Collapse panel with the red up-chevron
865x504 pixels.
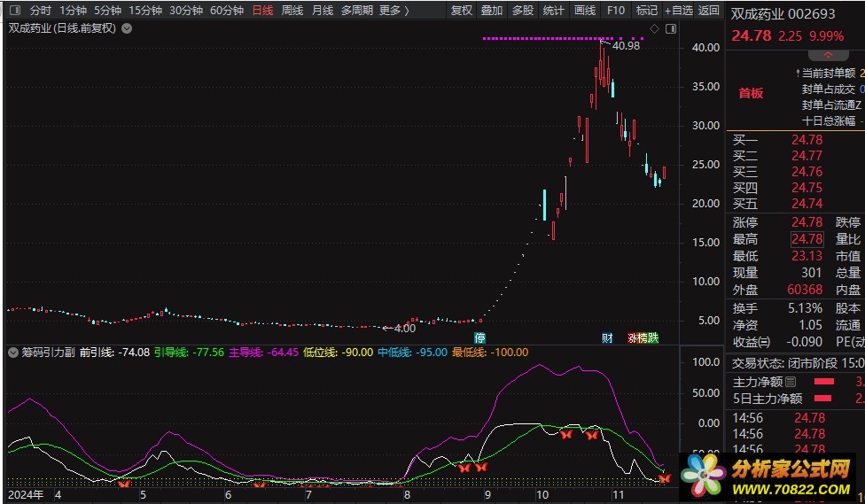click(828, 55)
